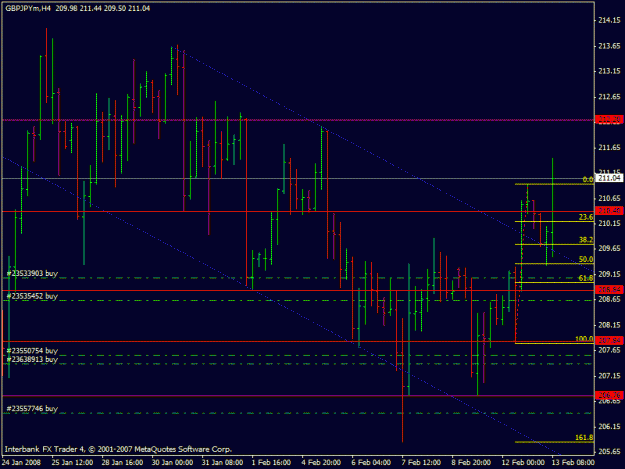Click the 30 Jan 00:00 time axis label
This screenshot has width=625, height=469.
click(172, 462)
